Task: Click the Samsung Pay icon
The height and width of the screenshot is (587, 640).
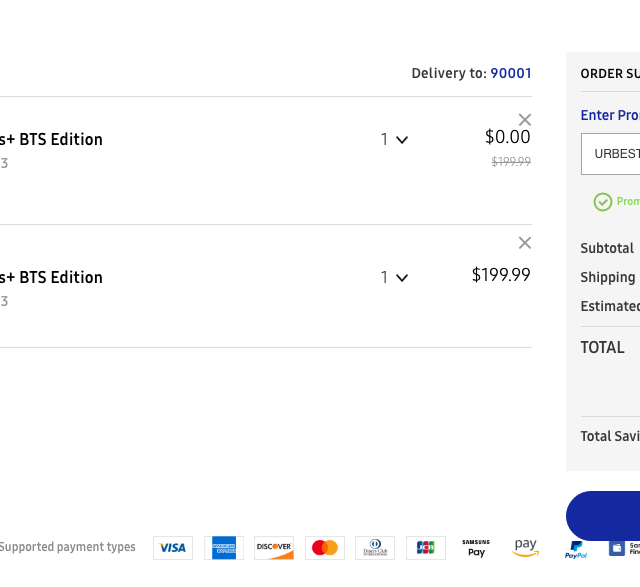Action: click(476, 548)
